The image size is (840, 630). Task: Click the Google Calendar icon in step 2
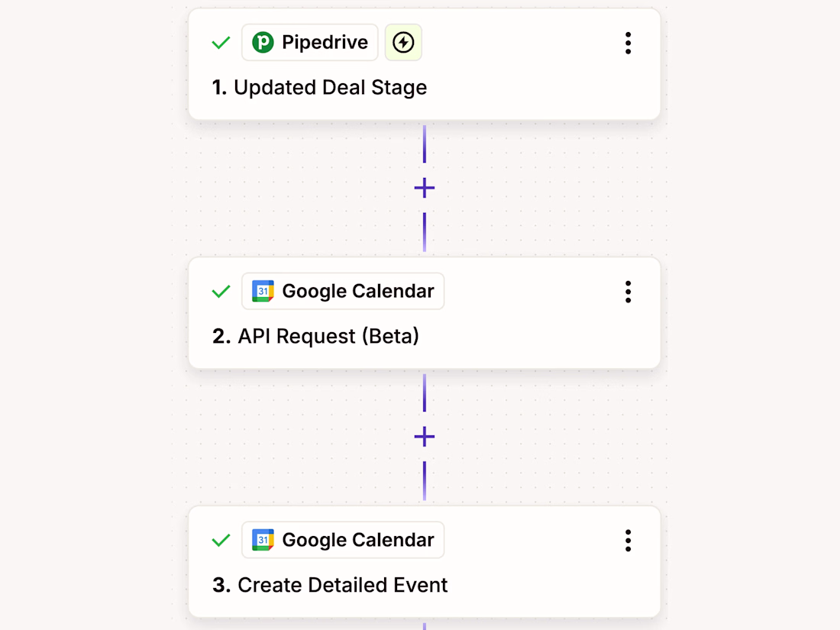click(263, 291)
